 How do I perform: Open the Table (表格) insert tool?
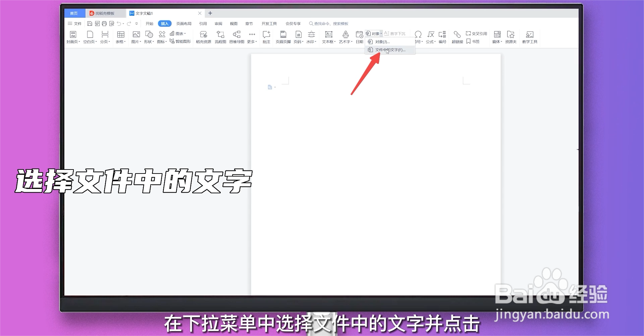click(x=121, y=37)
